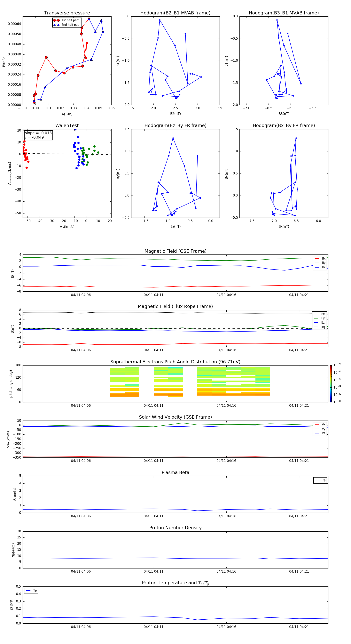The image size is (351, 644).
Task: Click 'Np(#/cc)' y-axis label
Action: point(13,550)
